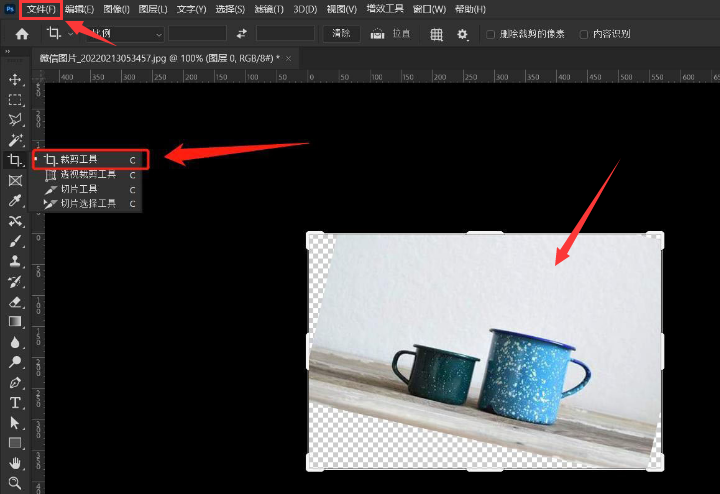
Task: Click the crop width input field
Action: tap(197, 34)
